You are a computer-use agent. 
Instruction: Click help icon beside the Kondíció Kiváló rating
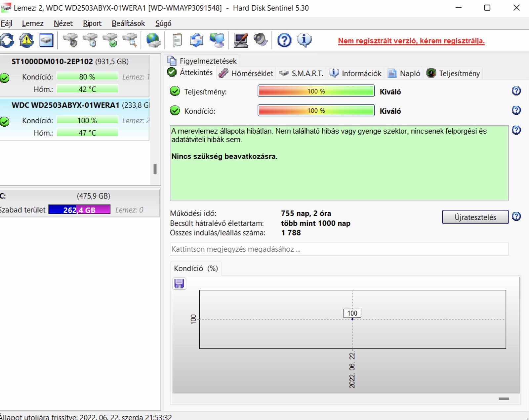tap(516, 110)
